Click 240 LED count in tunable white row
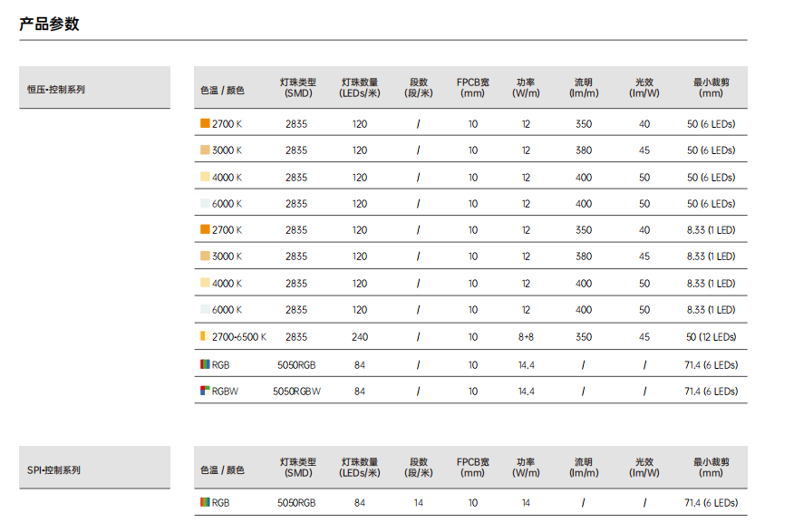Screen dimensions: 794x532 coord(360,337)
